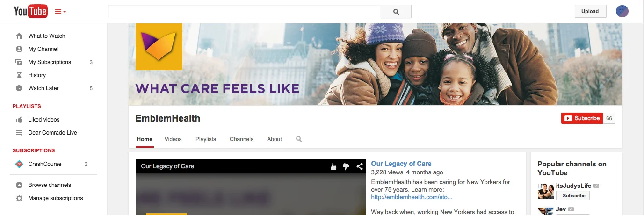Play the Our Legacy of Care video
Image resolution: width=644 pixels, height=215 pixels.
click(251, 194)
